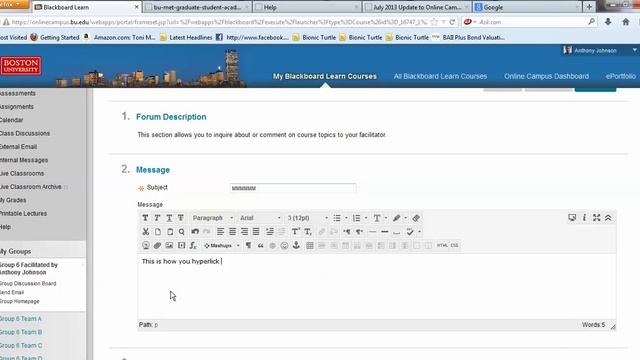Open the Group 6 Team A link
640x360 pixels.
[x=21, y=319]
